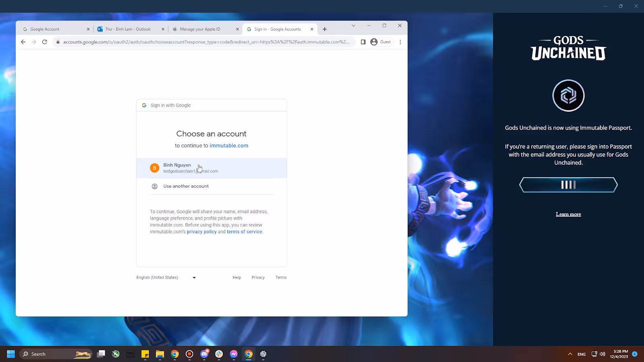The image size is (644, 362).
Task: View site information lock icon
Action: tap(58, 42)
